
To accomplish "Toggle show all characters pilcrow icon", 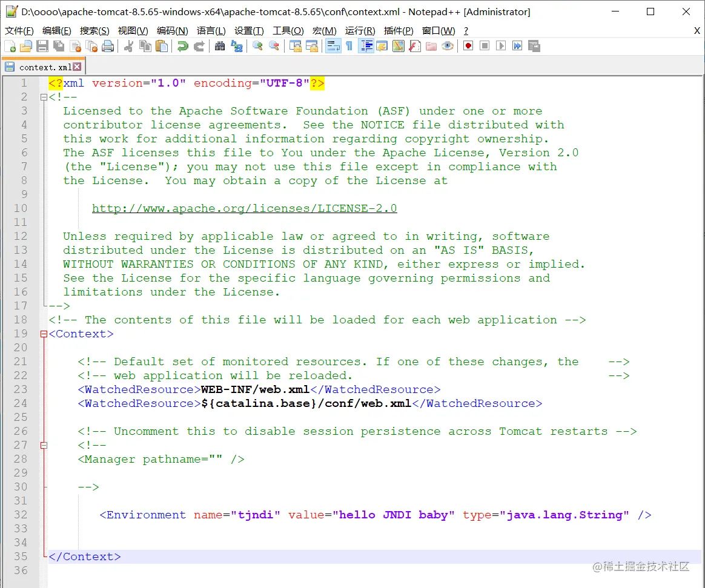I will coord(349,46).
